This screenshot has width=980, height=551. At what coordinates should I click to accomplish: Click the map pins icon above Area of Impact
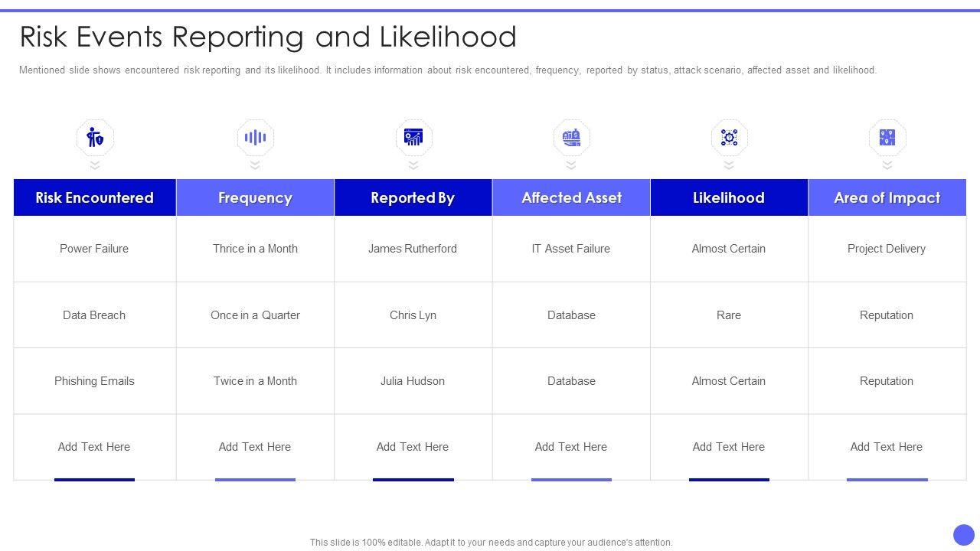tap(887, 138)
